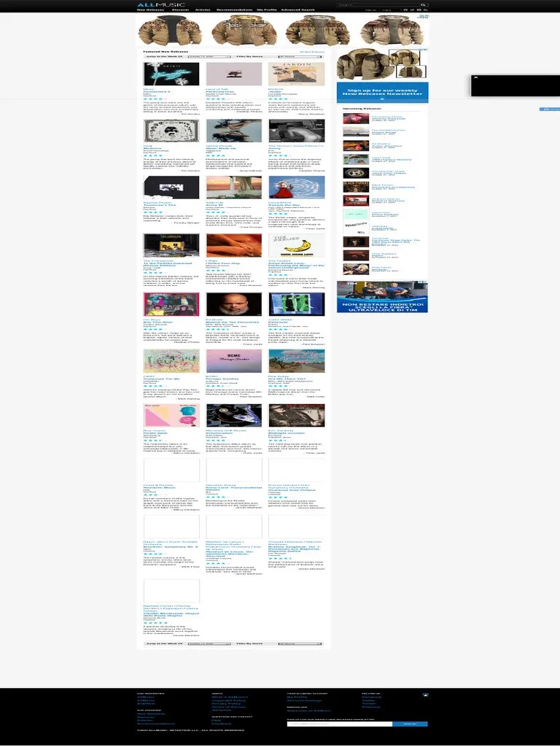Open the Are We There Yet? album title
This screenshot has height=747, width=560.
tap(287, 379)
